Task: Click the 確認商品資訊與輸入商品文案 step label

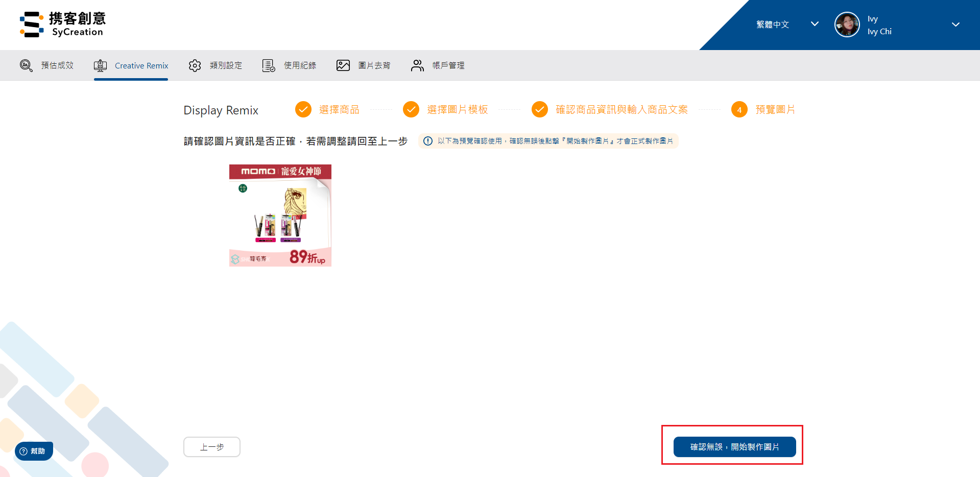Action: click(622, 109)
